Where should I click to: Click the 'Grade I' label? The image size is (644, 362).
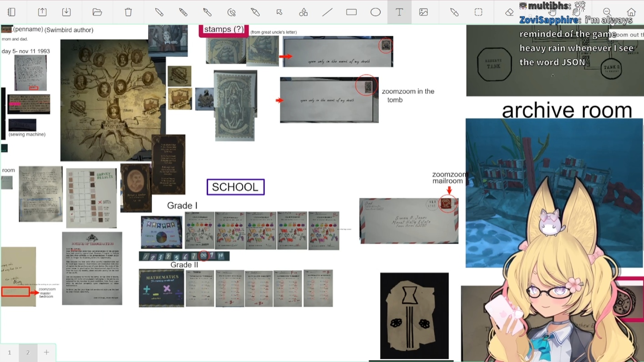(182, 206)
